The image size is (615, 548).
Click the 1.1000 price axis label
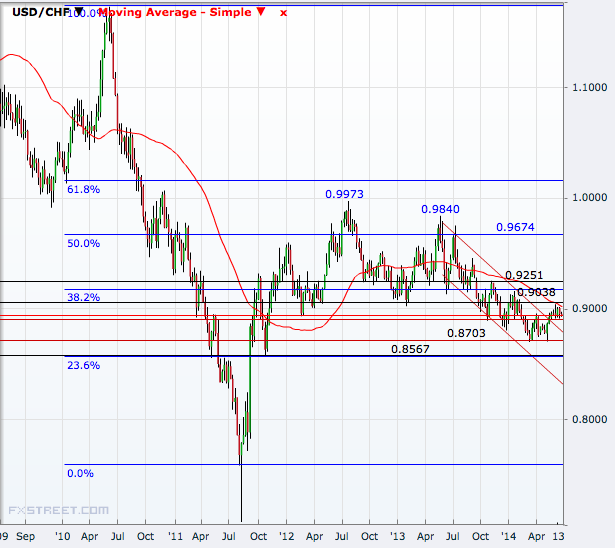pyautogui.click(x=590, y=87)
